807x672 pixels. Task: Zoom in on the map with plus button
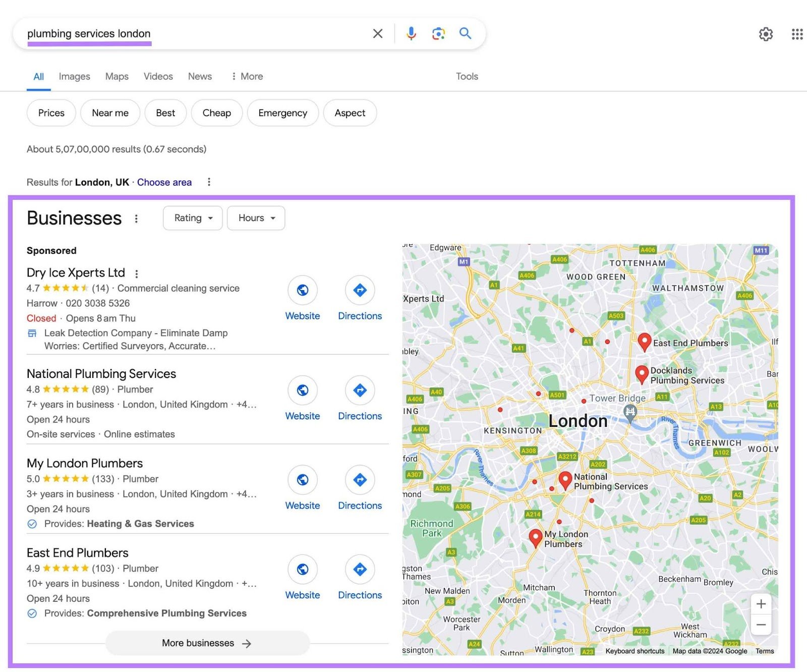point(761,603)
